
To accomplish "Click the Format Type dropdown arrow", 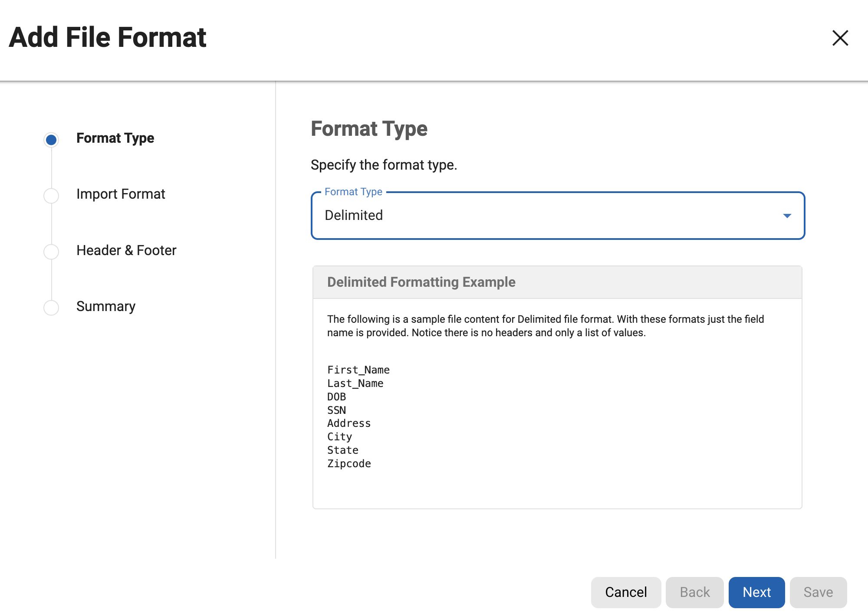I will (787, 216).
